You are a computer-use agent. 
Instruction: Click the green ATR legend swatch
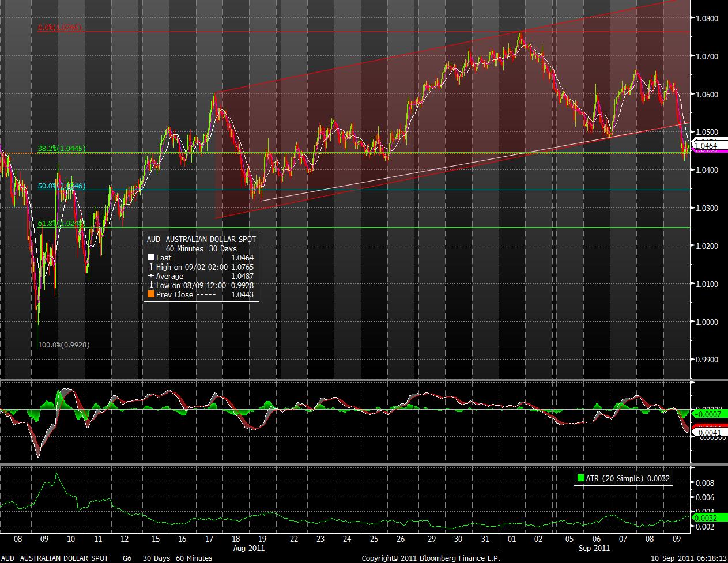coord(580,478)
